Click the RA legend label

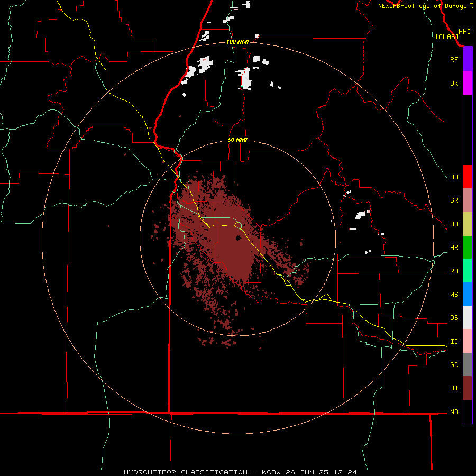pyautogui.click(x=454, y=271)
